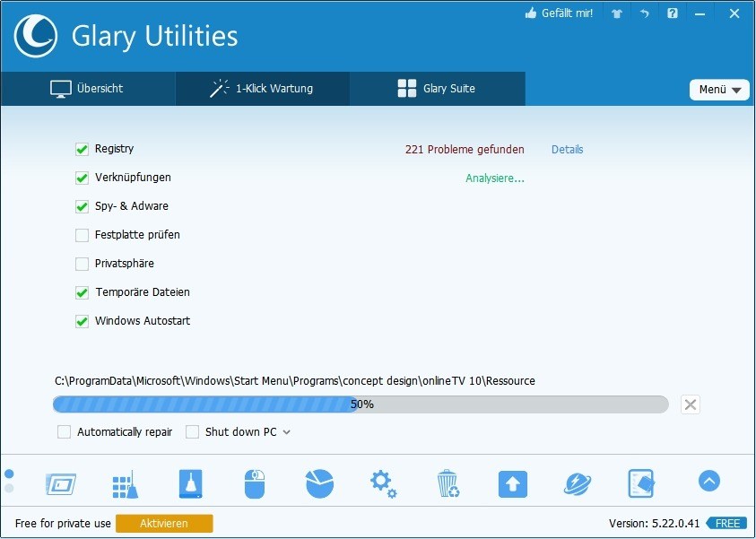756x539 pixels.
Task: Select the second toolbar page dot
Action: coord(9,489)
